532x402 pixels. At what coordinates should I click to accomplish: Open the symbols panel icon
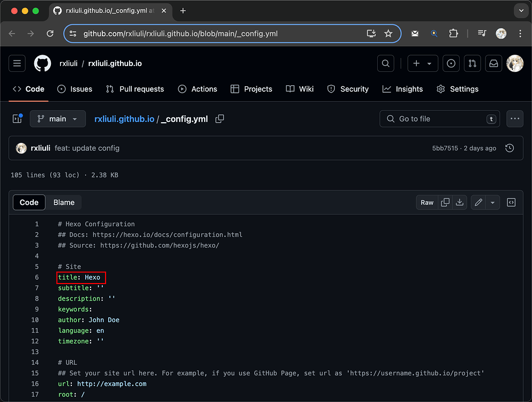511,202
